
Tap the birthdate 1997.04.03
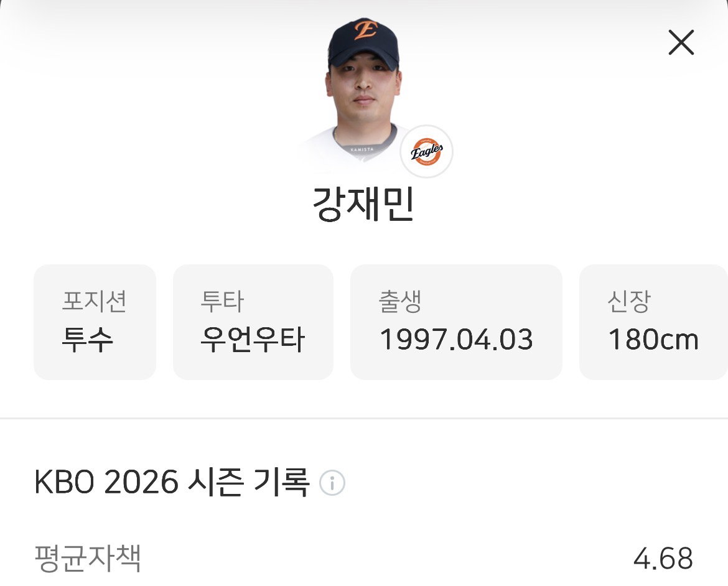pos(456,340)
